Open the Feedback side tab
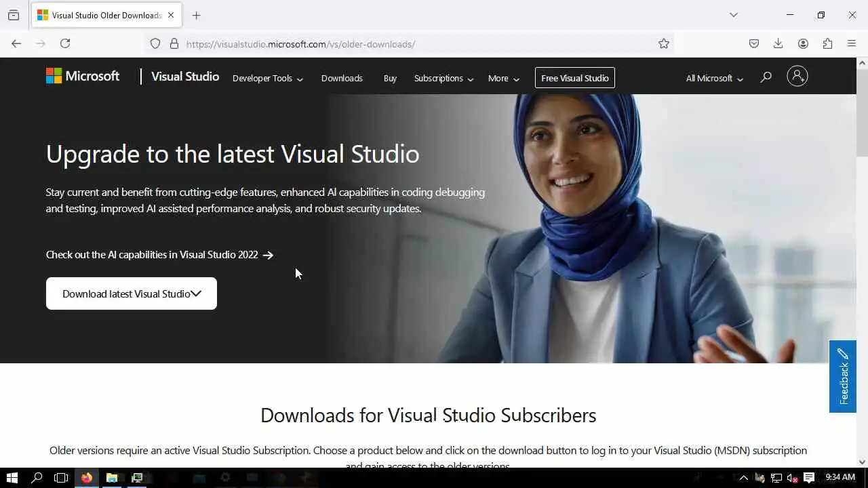 [x=843, y=376]
